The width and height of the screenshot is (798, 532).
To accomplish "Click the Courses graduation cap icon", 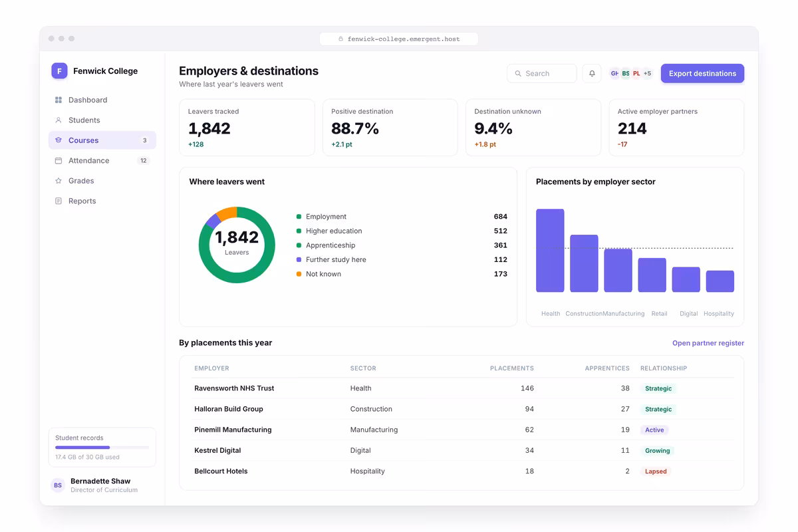I will click(x=59, y=140).
